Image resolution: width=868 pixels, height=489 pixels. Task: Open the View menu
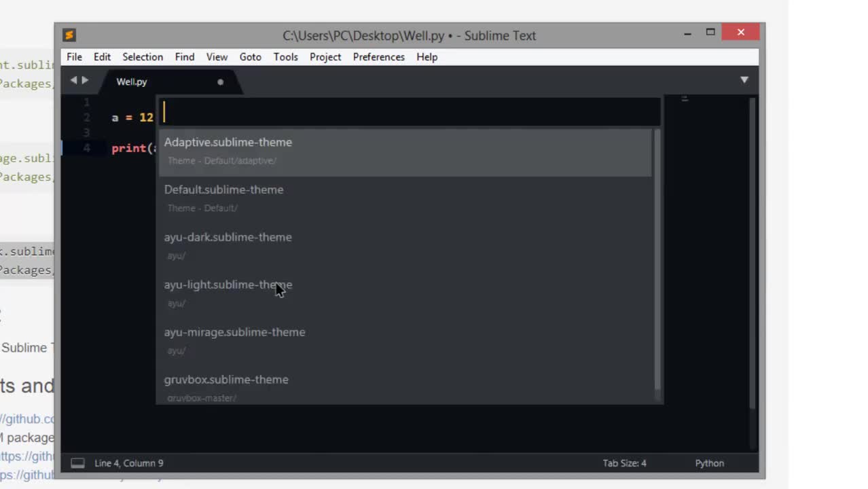click(217, 57)
